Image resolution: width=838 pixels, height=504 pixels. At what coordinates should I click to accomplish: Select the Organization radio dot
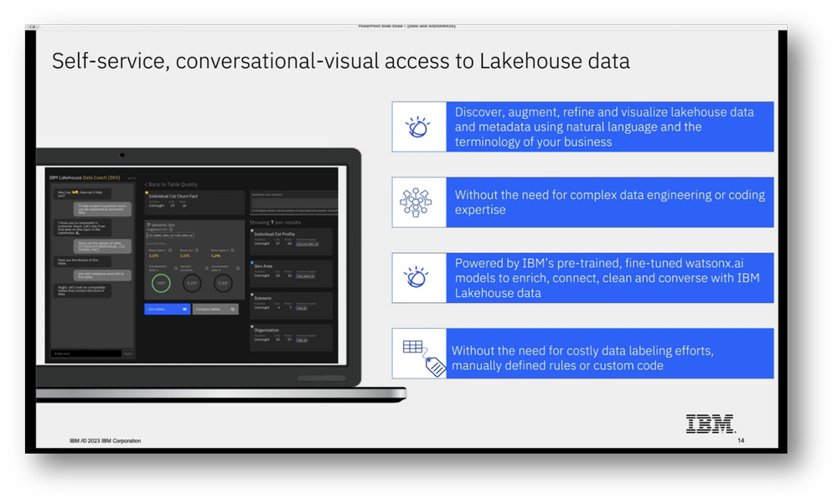[252, 327]
